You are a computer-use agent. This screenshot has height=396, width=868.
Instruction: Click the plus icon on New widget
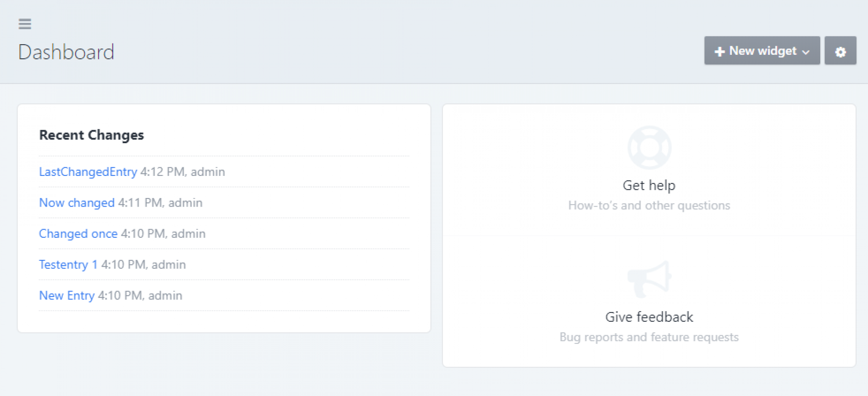tap(720, 52)
